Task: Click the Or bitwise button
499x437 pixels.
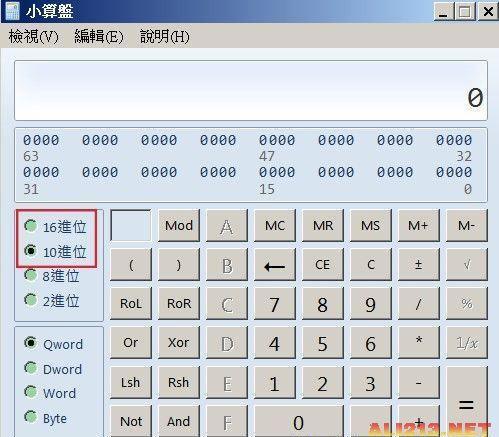Action: [131, 343]
